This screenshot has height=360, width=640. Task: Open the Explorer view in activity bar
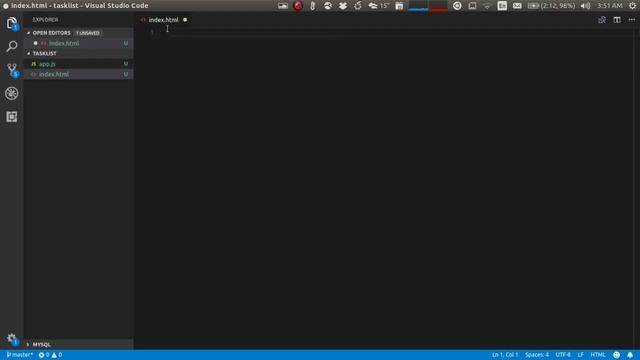click(12, 23)
